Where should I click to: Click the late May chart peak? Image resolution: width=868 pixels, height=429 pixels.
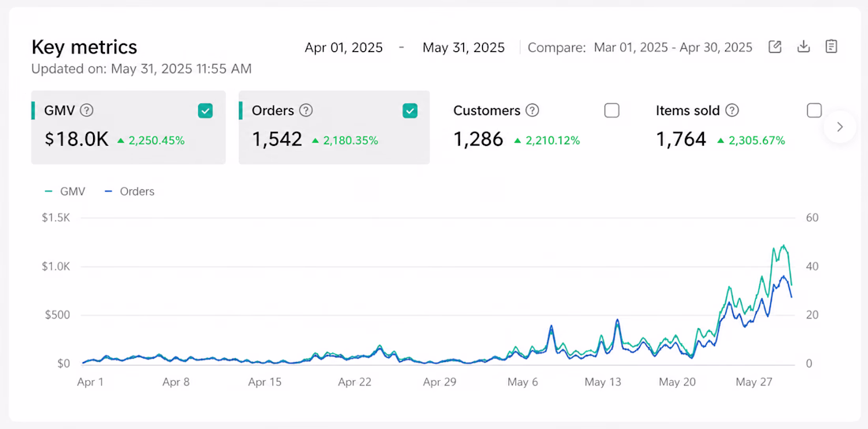point(784,246)
